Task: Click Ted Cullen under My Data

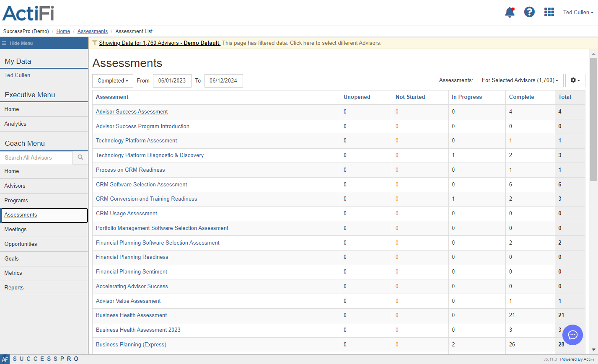Action: pyautogui.click(x=17, y=75)
